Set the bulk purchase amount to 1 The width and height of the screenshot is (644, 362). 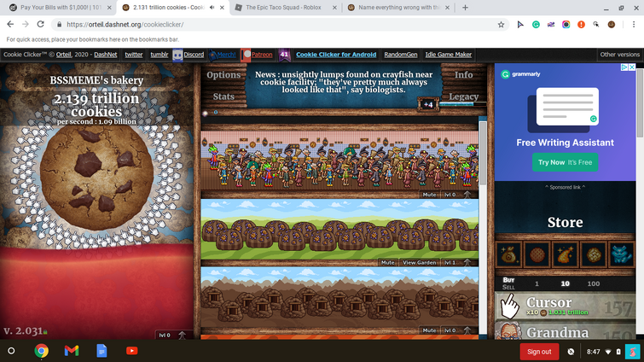click(x=537, y=283)
